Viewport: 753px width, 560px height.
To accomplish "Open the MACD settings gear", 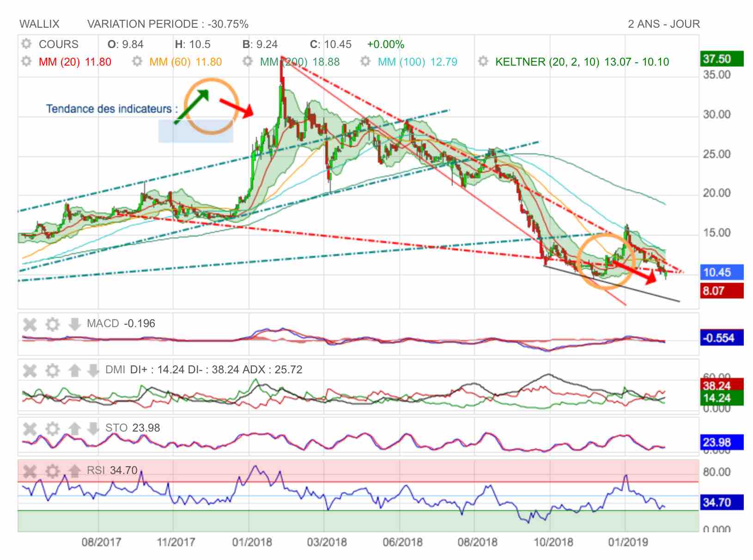I will point(53,324).
